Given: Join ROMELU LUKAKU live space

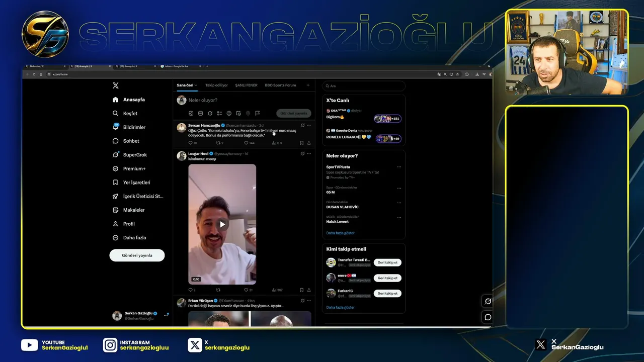Looking at the screenshot, I should (x=388, y=139).
